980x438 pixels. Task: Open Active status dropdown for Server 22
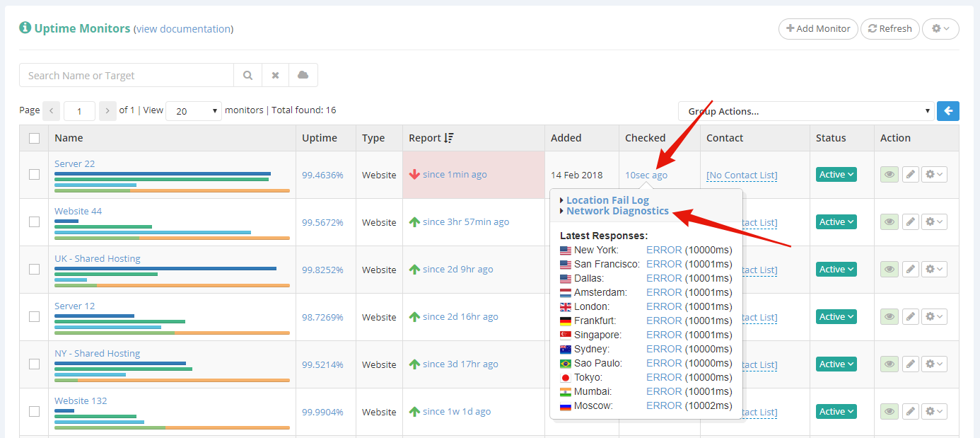[x=836, y=175]
